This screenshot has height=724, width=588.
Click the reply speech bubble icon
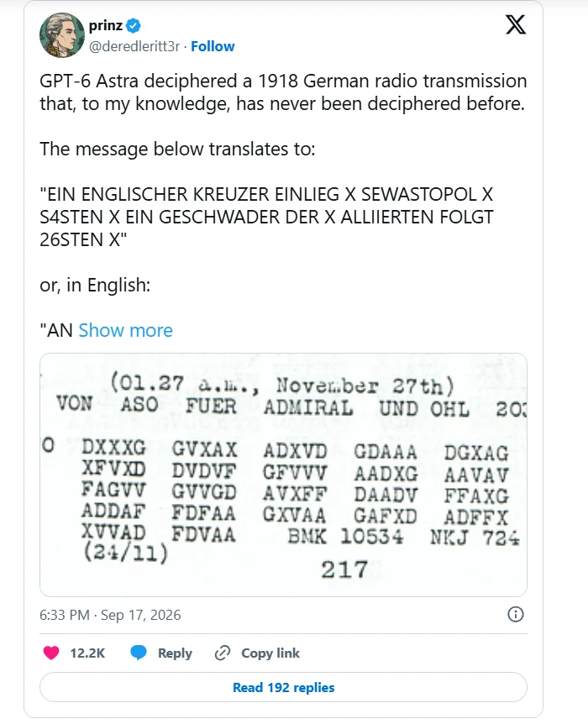click(x=138, y=653)
